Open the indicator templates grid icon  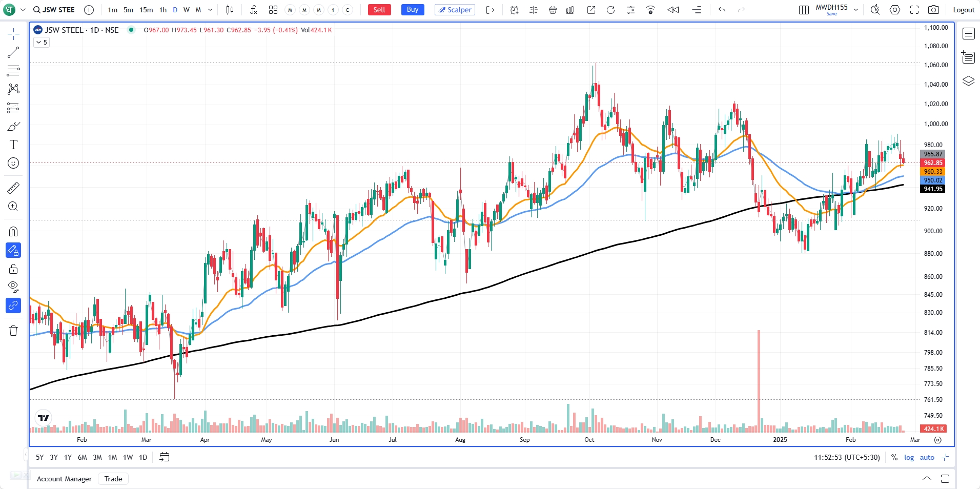tap(273, 10)
